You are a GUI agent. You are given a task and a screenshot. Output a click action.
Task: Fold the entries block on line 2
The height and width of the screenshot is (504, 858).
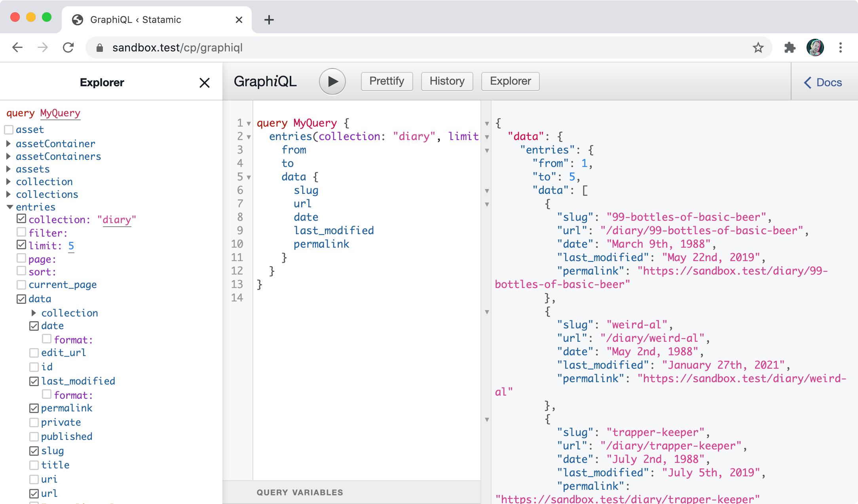tap(249, 137)
